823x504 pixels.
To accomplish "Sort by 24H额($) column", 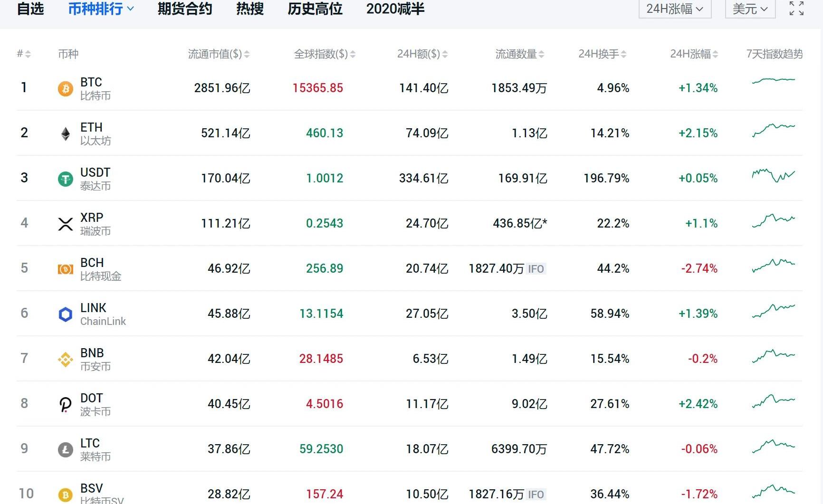I will [422, 54].
